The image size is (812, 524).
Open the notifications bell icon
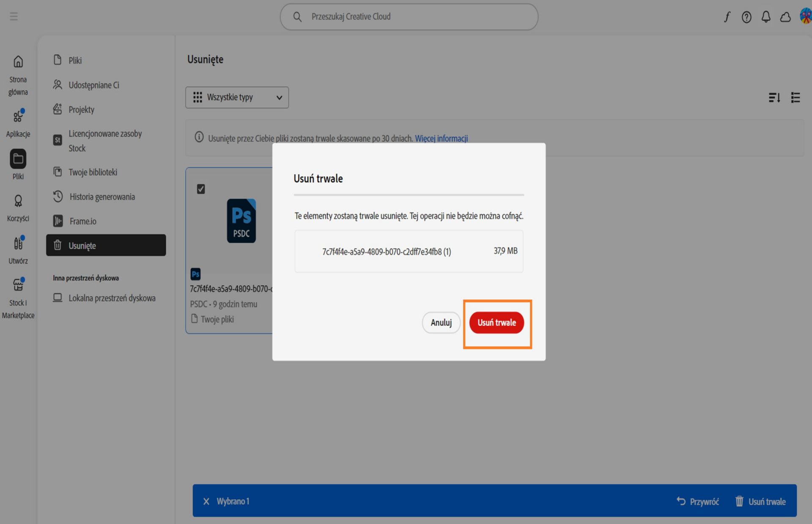[766, 17]
